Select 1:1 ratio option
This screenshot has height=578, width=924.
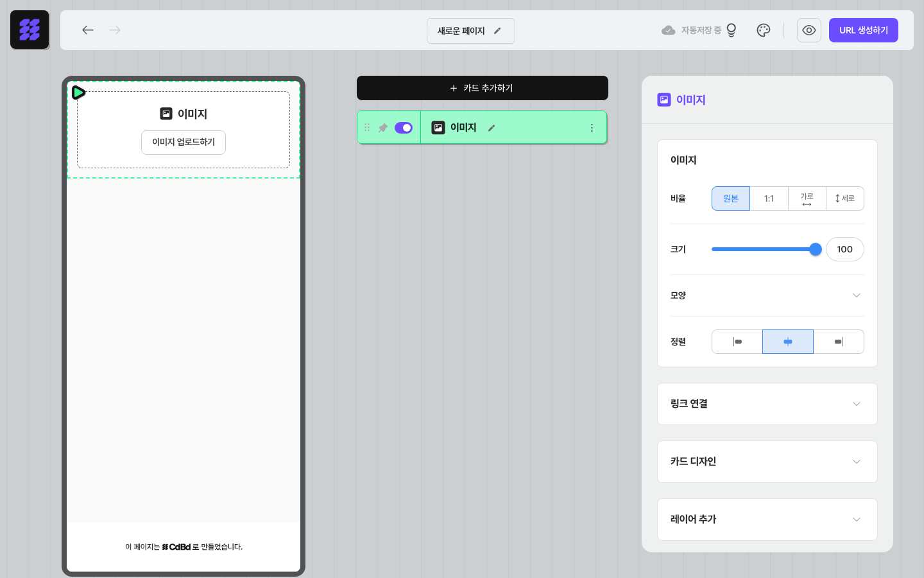tap(769, 198)
